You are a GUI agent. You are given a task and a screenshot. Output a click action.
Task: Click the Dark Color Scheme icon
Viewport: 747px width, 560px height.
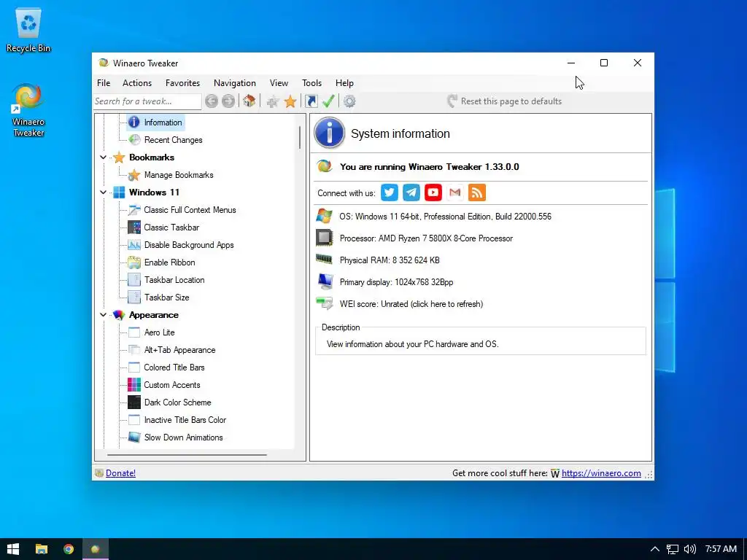tap(134, 402)
